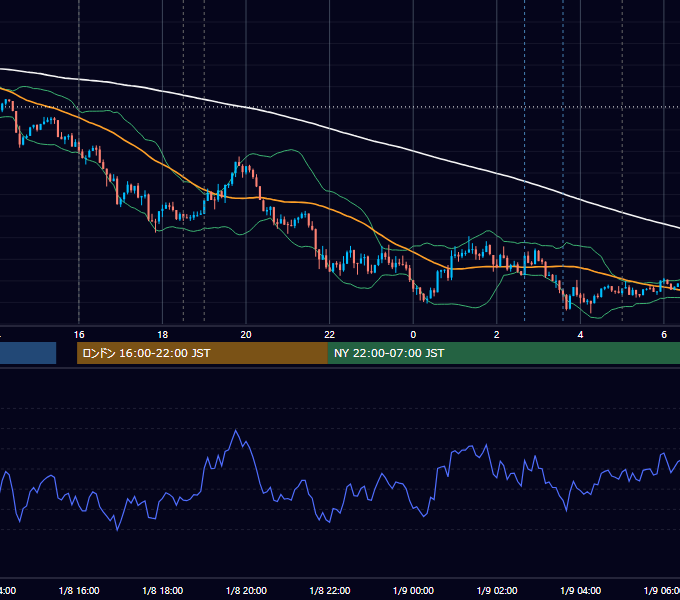Screen dimensions: 680x600
Task: Click the 1/9 02:00 time label
Action: tap(497, 590)
